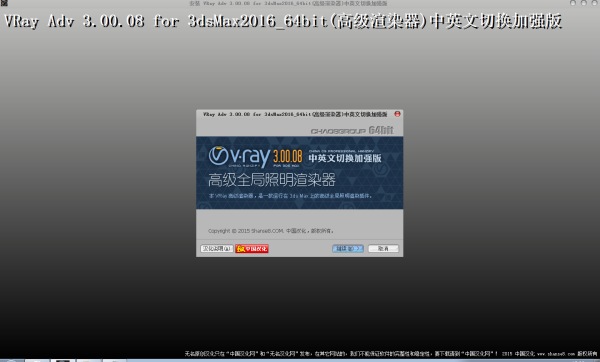Viewport: 600px width, 362px height.
Task: Click the Copyright 2015 text line
Action: pyautogui.click(x=271, y=231)
